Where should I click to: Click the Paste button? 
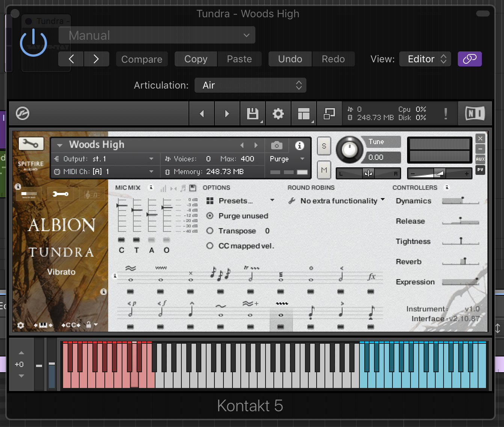239,59
